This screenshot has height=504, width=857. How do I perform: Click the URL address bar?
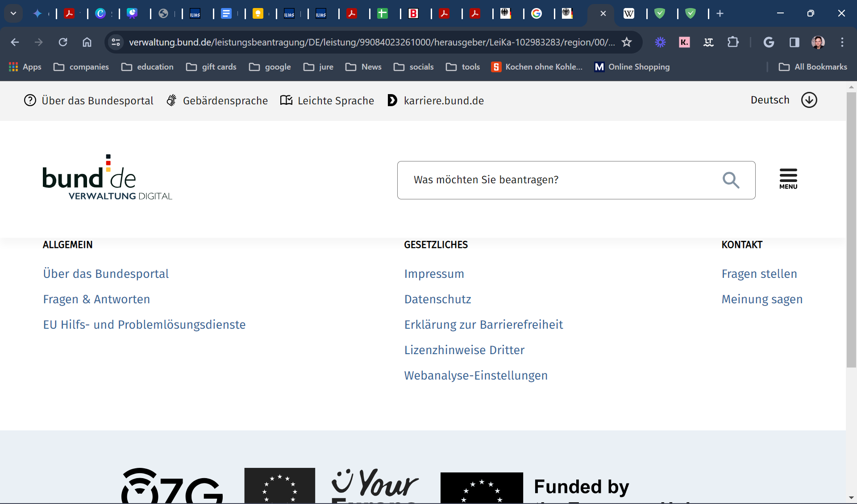(371, 42)
